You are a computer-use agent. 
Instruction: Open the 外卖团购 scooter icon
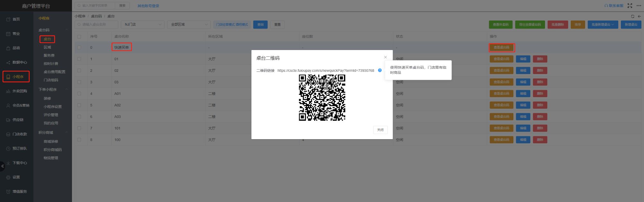[8, 91]
